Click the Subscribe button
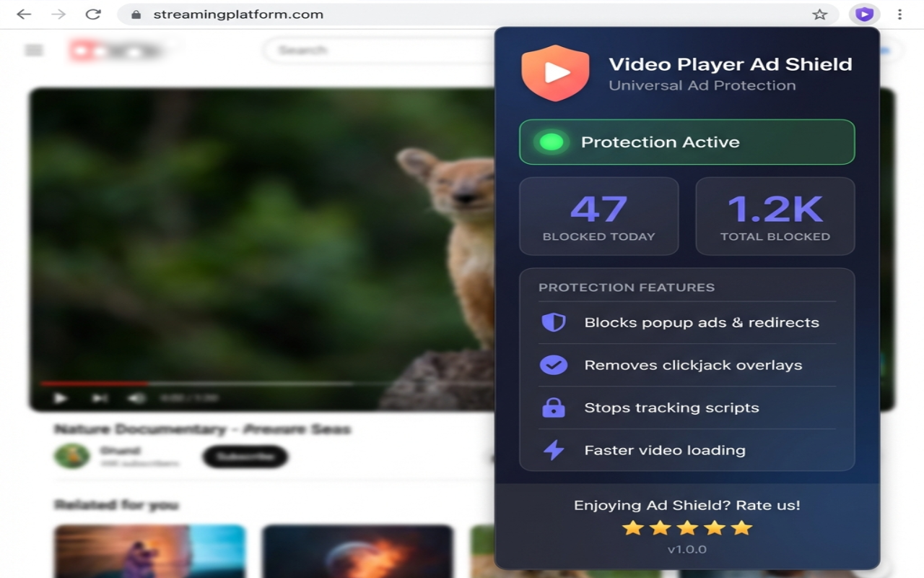The image size is (924, 578). pos(245,457)
